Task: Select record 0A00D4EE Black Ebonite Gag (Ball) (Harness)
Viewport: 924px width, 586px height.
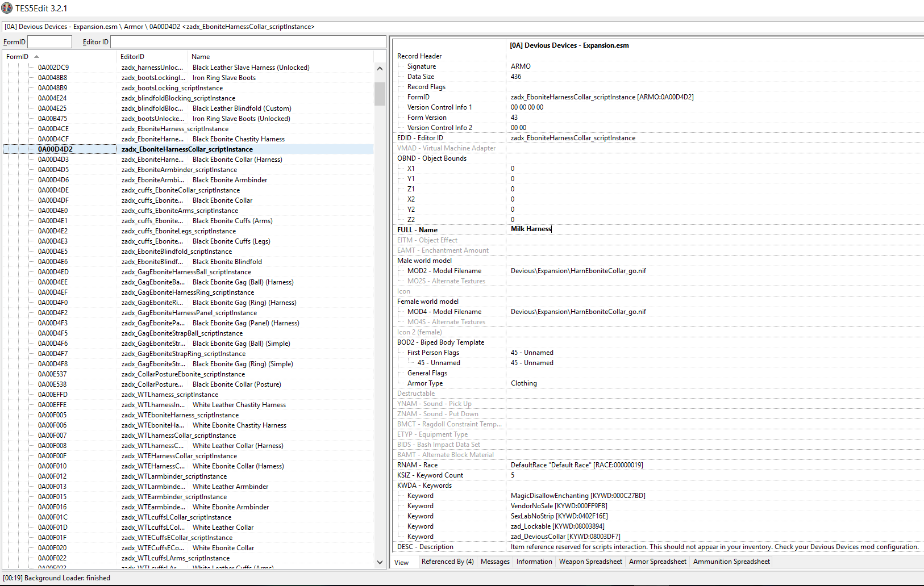Action: pyautogui.click(x=188, y=282)
